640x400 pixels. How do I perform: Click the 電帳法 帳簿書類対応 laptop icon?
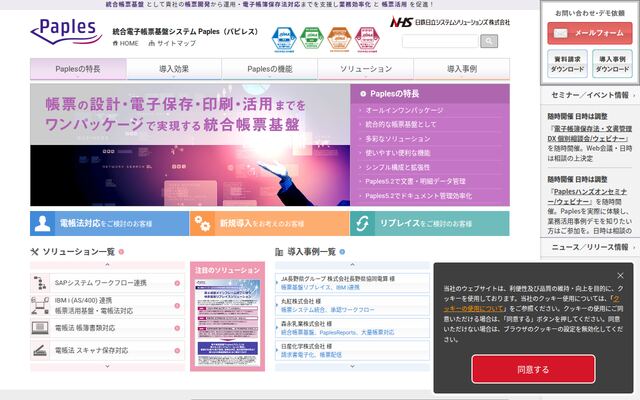pyautogui.click(x=40, y=328)
